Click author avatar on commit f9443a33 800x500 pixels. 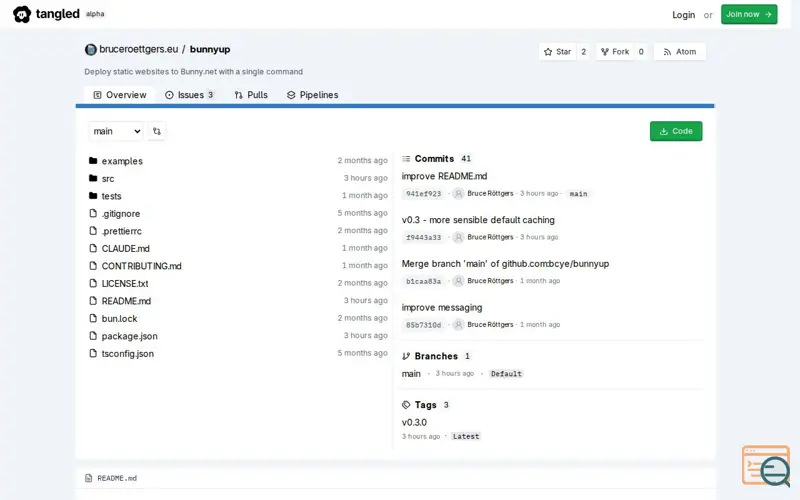pyautogui.click(x=458, y=237)
